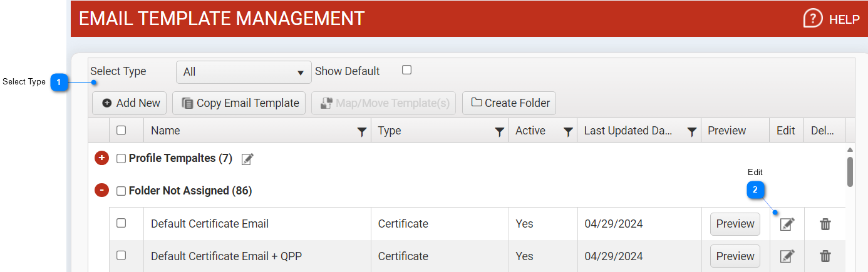Open the Select Type dropdown

click(244, 72)
